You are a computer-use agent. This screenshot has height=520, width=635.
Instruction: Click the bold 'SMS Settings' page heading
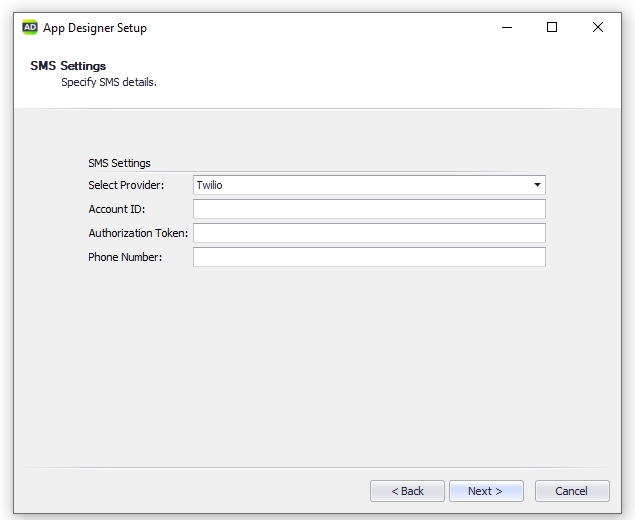tap(68, 66)
